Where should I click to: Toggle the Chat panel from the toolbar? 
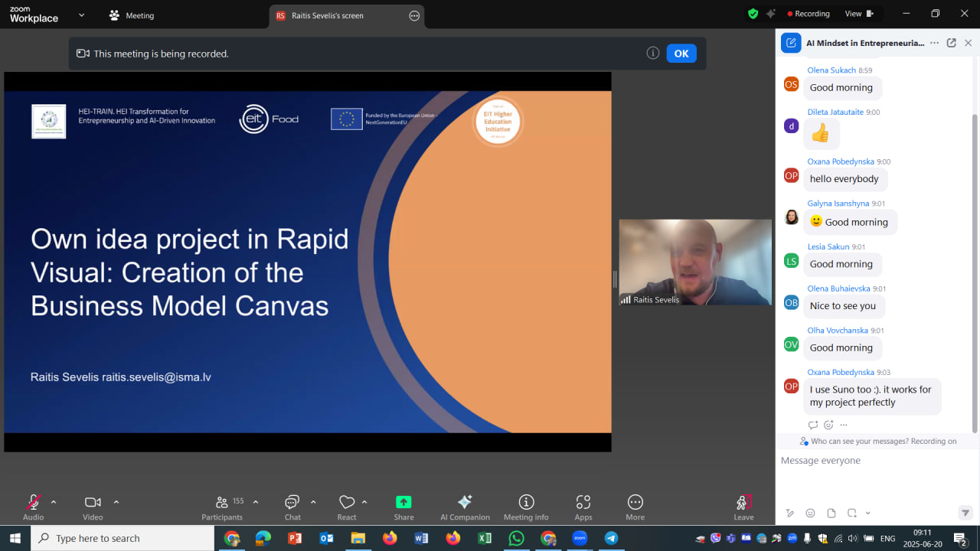click(x=292, y=503)
